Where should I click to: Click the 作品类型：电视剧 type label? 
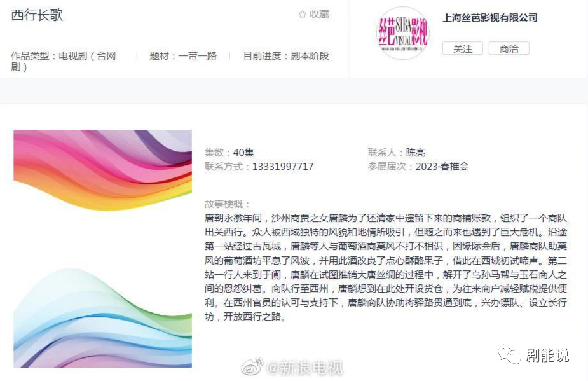(x=64, y=61)
